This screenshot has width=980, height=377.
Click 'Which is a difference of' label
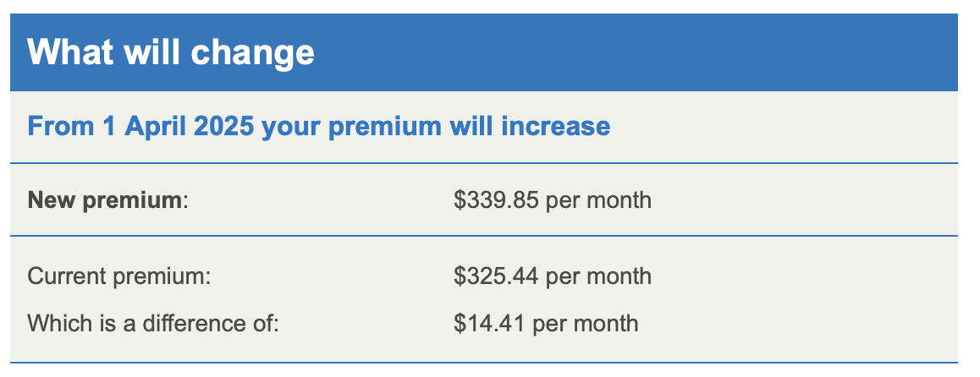[x=153, y=323]
